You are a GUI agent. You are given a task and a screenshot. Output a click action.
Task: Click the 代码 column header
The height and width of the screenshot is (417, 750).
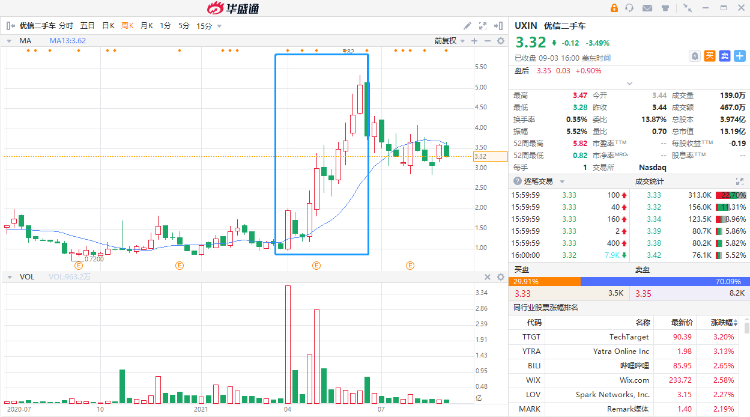click(x=534, y=323)
